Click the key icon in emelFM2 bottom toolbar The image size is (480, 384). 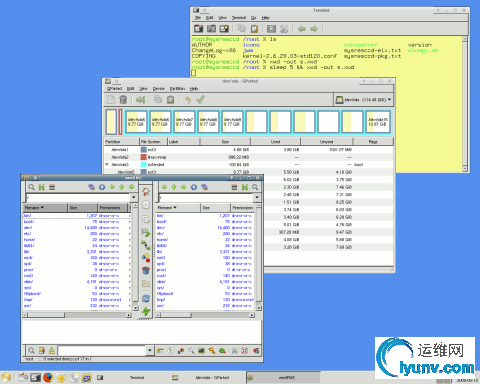tap(212, 350)
